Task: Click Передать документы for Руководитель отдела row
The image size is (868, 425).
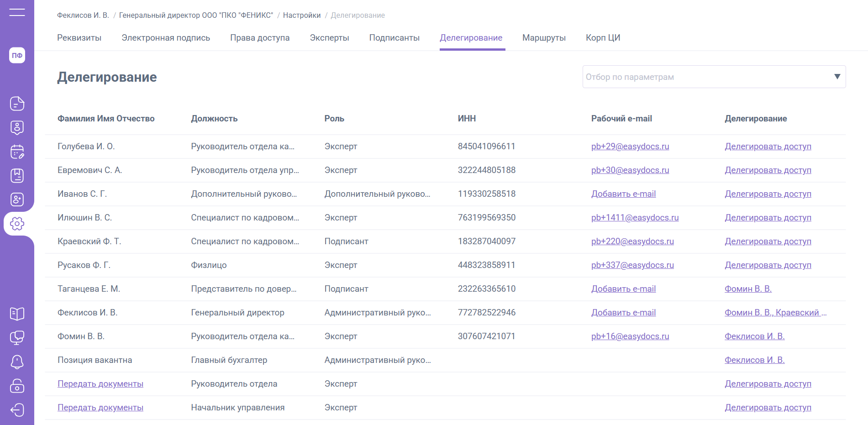Action: click(100, 384)
